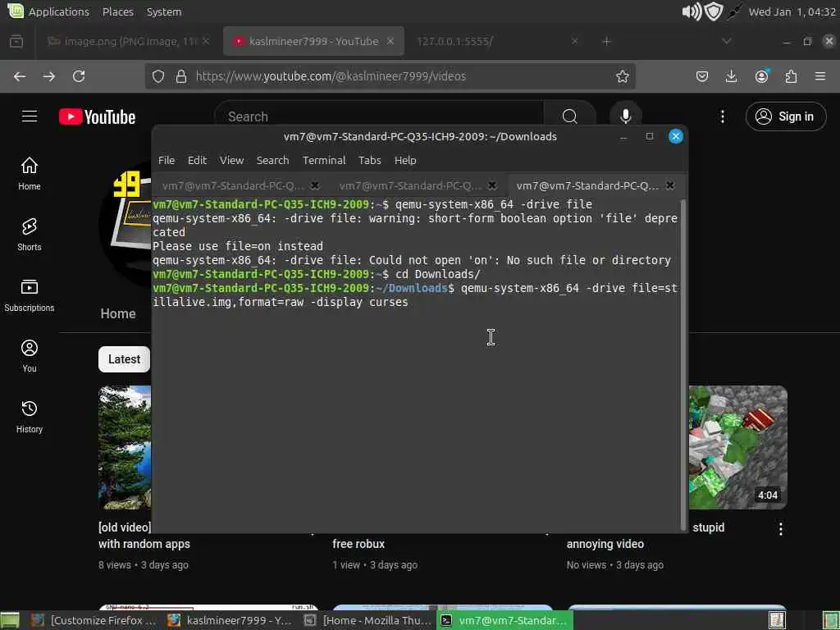Show tracking protection shield info
The width and height of the screenshot is (840, 630).
pos(158,76)
